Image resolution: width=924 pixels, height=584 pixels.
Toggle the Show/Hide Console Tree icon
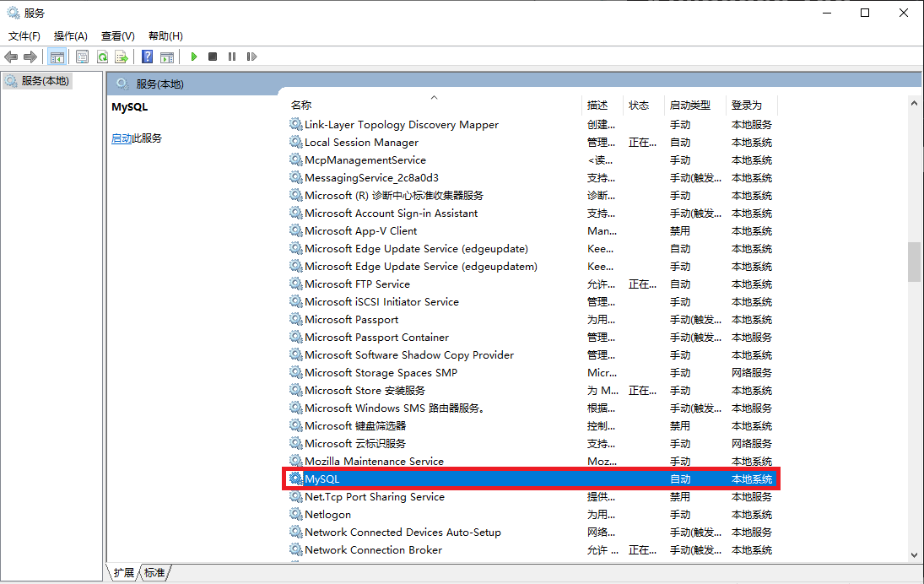tap(57, 57)
